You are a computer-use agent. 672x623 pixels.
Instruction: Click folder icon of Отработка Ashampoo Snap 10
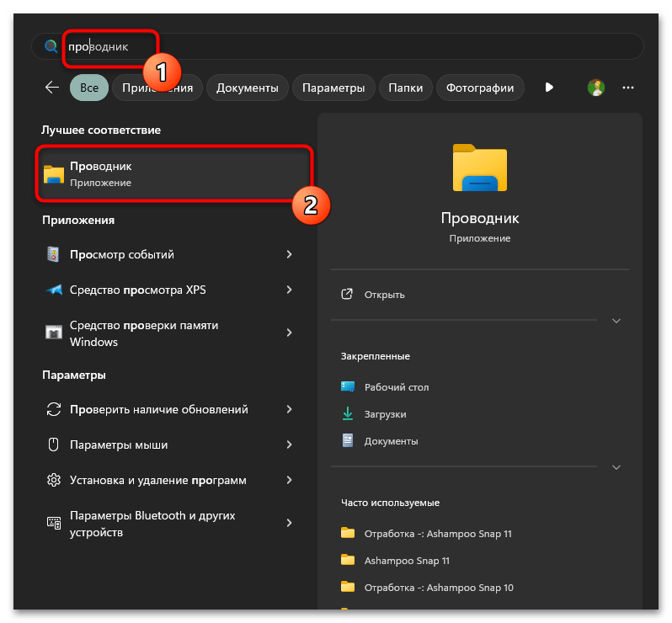(348, 587)
